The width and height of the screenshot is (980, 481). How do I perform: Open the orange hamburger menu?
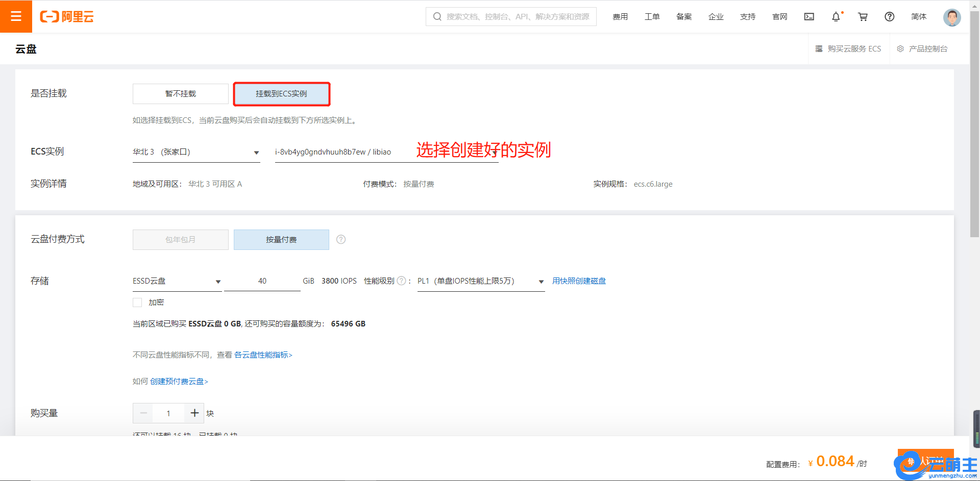(16, 16)
